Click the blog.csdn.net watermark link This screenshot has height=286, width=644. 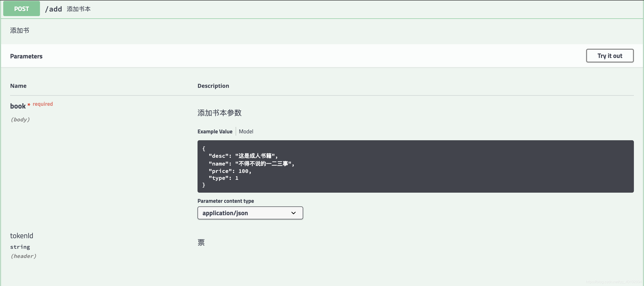tap(613, 282)
